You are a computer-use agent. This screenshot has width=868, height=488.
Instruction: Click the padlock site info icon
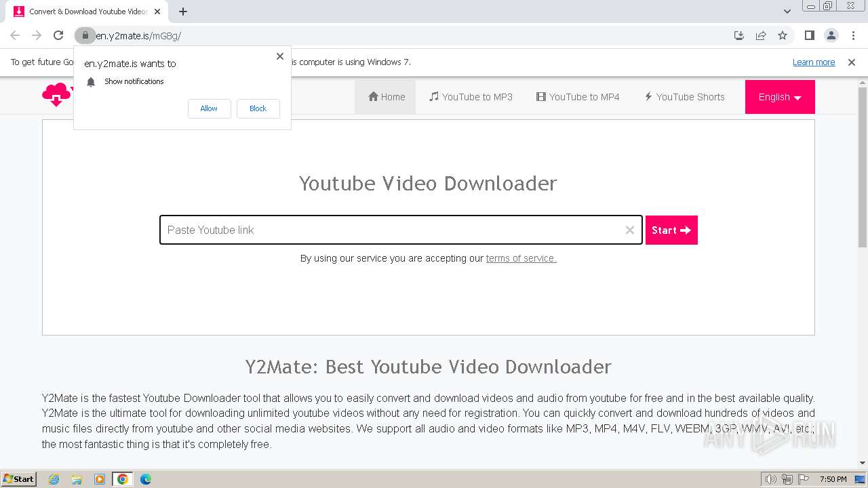85,35
